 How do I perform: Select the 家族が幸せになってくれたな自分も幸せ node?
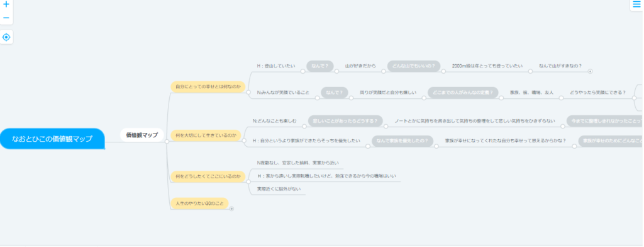pos(506,141)
